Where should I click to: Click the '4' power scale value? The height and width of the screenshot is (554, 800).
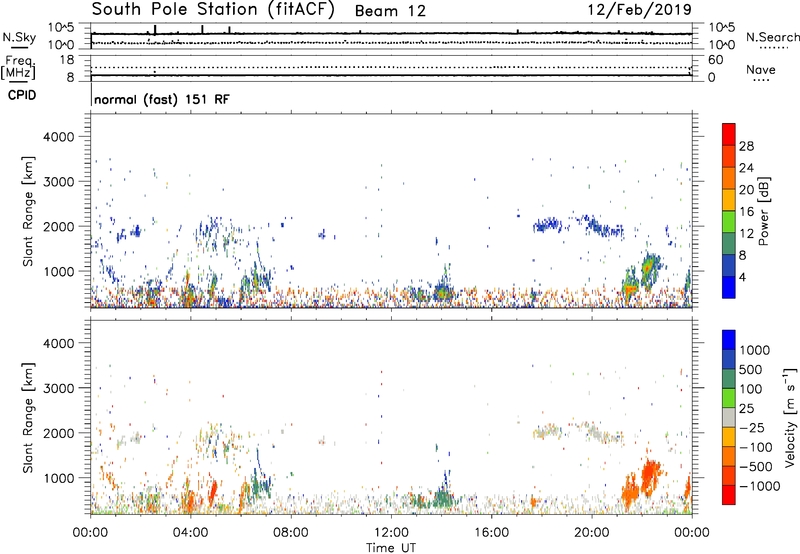(x=743, y=278)
